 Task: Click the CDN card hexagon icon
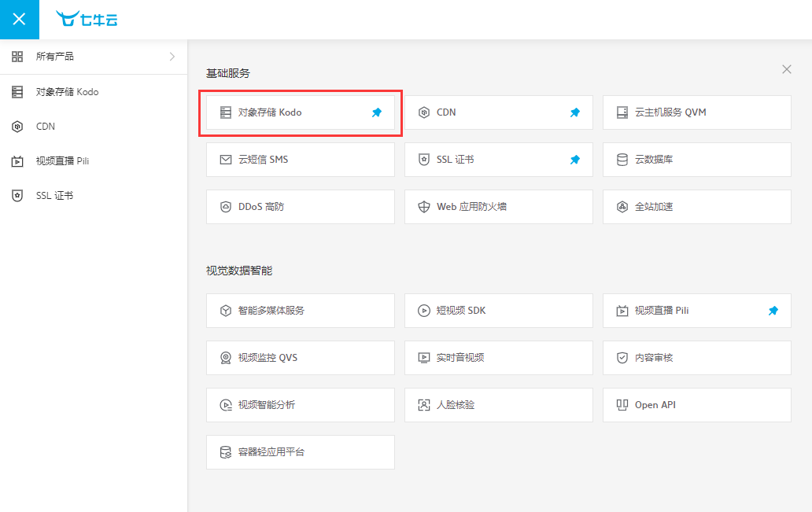point(424,112)
